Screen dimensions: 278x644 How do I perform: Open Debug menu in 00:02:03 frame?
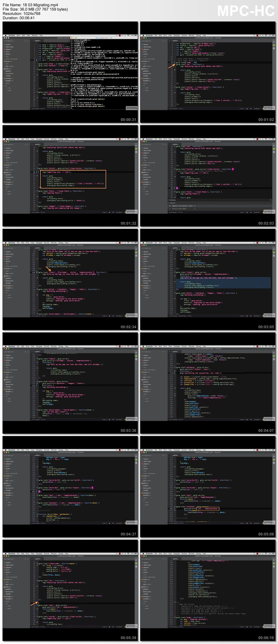pos(198,139)
